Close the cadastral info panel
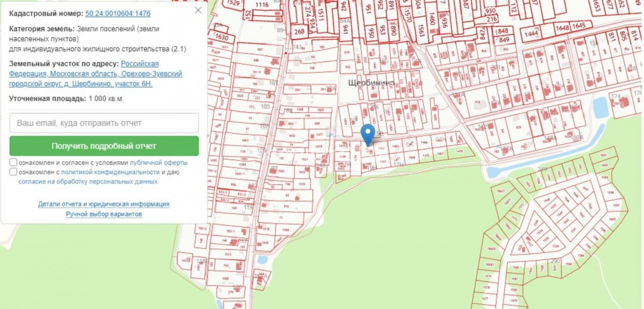Viewport: 644px width, 309px height. pyautogui.click(x=198, y=10)
